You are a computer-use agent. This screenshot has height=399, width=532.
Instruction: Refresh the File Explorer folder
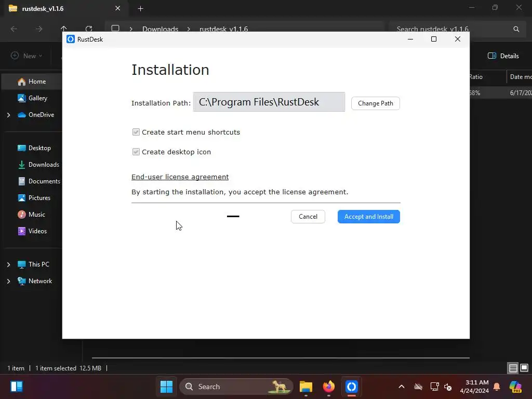[x=89, y=29]
